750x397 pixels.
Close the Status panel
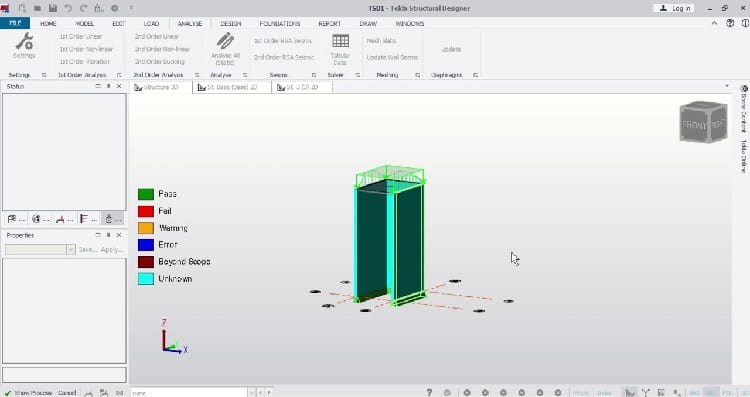pyautogui.click(x=119, y=86)
